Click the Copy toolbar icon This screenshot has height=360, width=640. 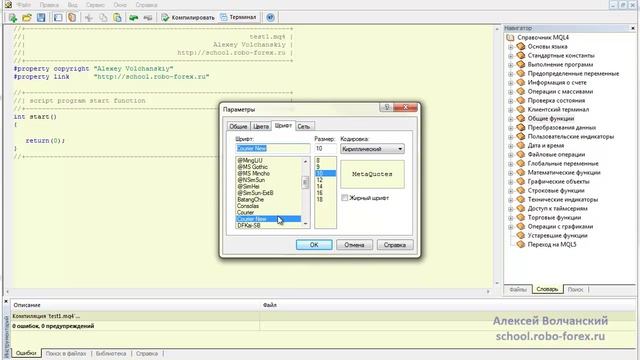pos(103,18)
